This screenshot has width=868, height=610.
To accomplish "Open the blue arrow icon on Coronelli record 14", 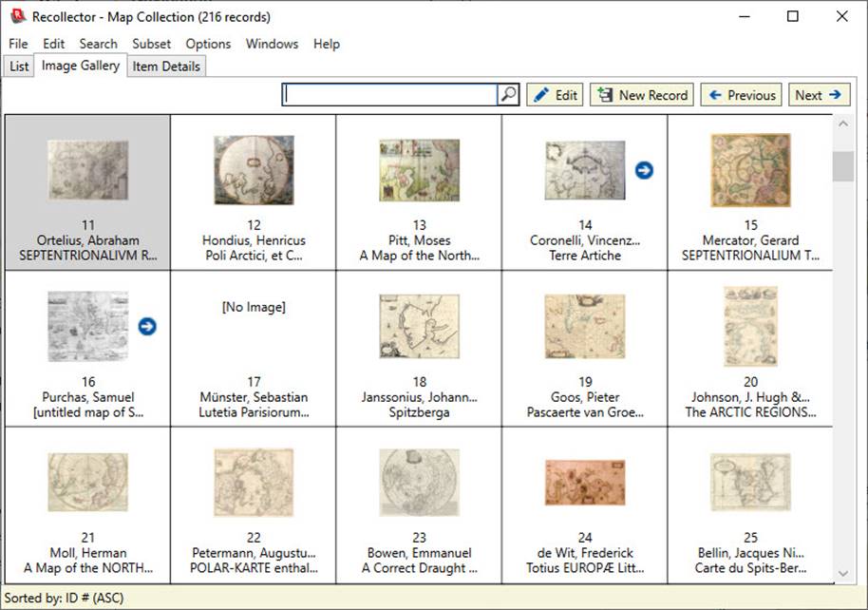I will 644,171.
